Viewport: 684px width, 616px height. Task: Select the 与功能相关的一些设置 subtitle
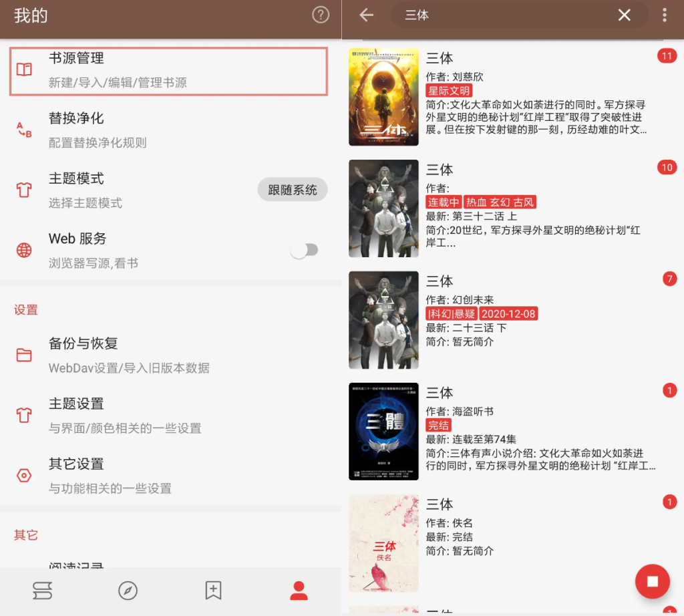pyautogui.click(x=110, y=488)
